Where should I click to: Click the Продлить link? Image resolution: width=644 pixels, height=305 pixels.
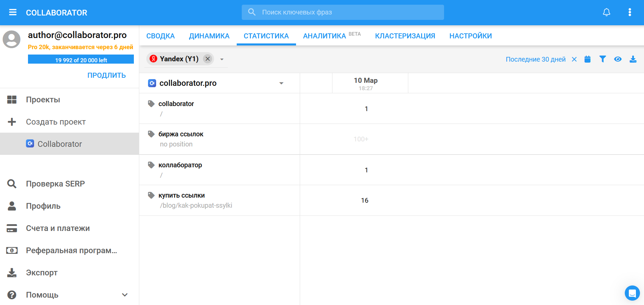[107, 75]
